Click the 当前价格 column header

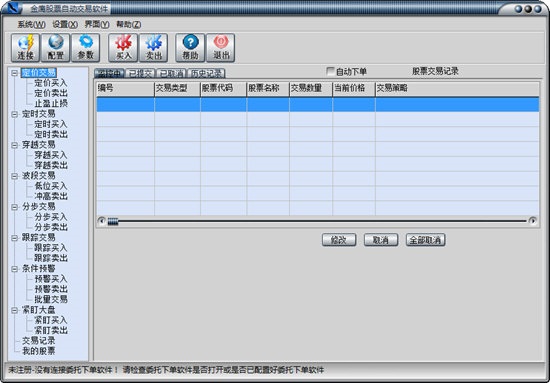click(354, 89)
